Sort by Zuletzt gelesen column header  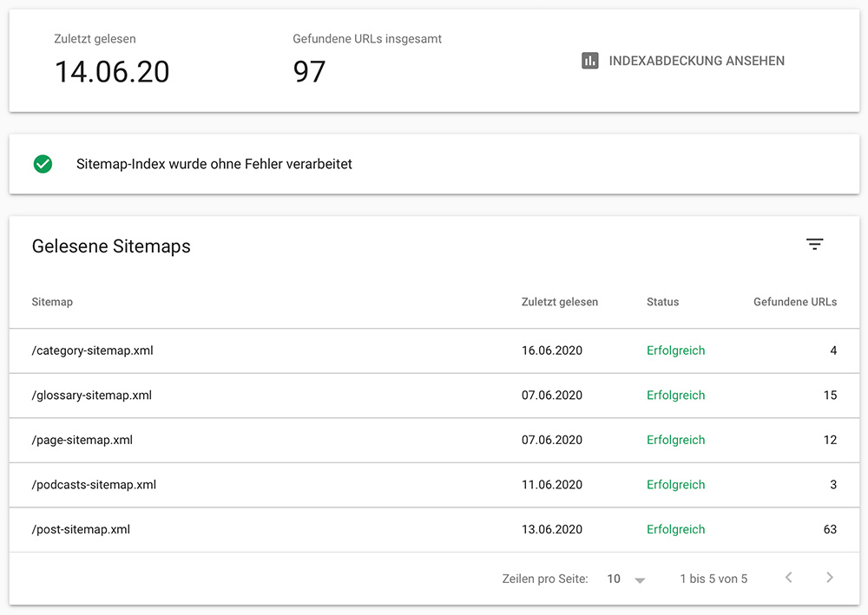[559, 302]
